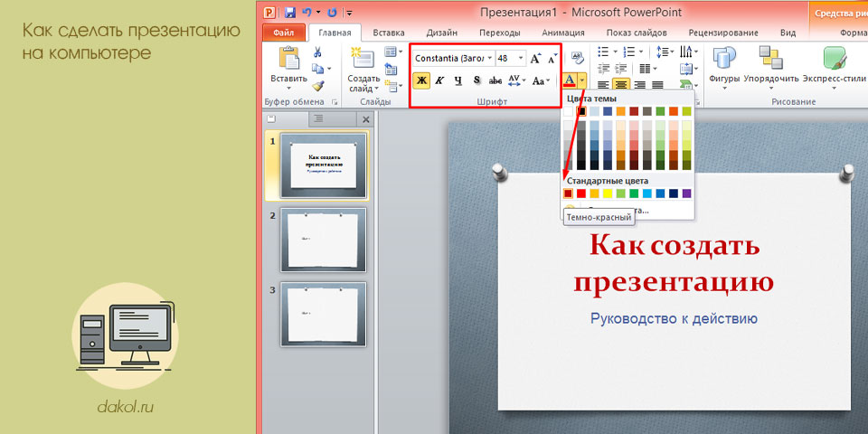Image resolution: width=868 pixels, height=434 pixels.
Task: Click the PowerPoint logo in title bar
Action: [x=269, y=12]
